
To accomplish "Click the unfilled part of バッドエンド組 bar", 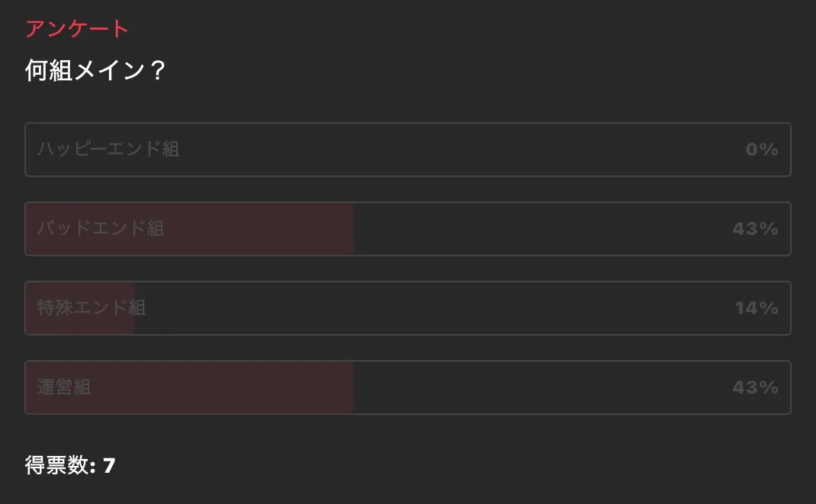I will [534, 229].
